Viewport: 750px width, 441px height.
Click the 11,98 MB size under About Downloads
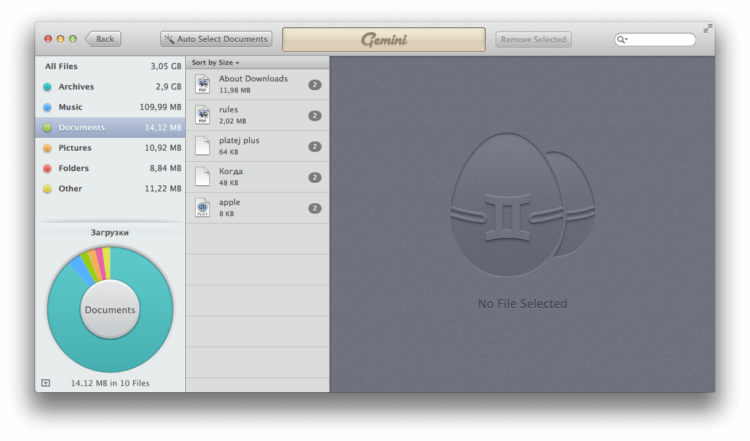pos(235,90)
